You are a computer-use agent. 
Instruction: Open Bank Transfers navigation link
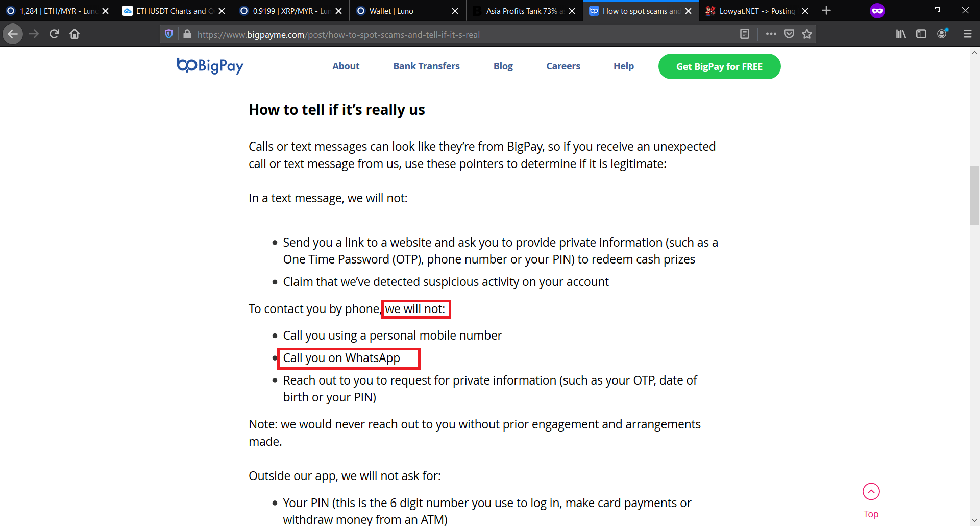(426, 66)
